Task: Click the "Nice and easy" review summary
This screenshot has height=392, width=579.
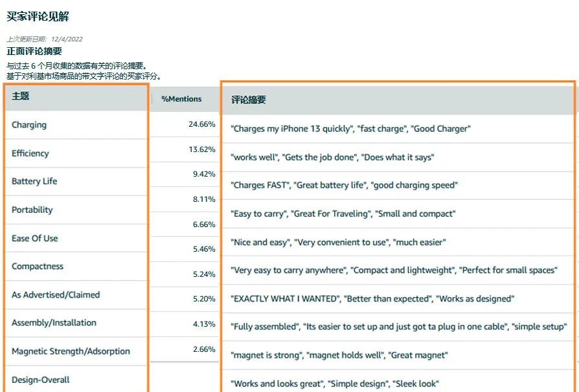Action: (x=338, y=243)
